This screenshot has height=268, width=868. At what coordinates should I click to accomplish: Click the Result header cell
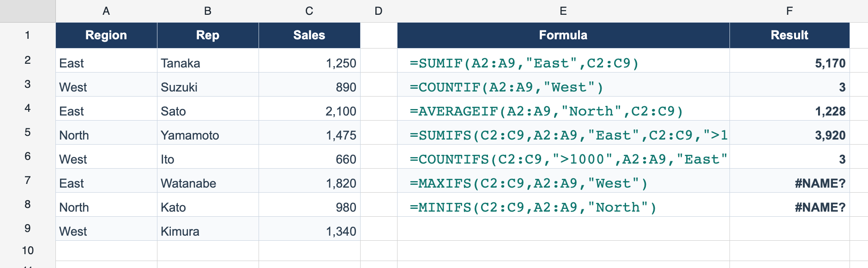click(790, 35)
